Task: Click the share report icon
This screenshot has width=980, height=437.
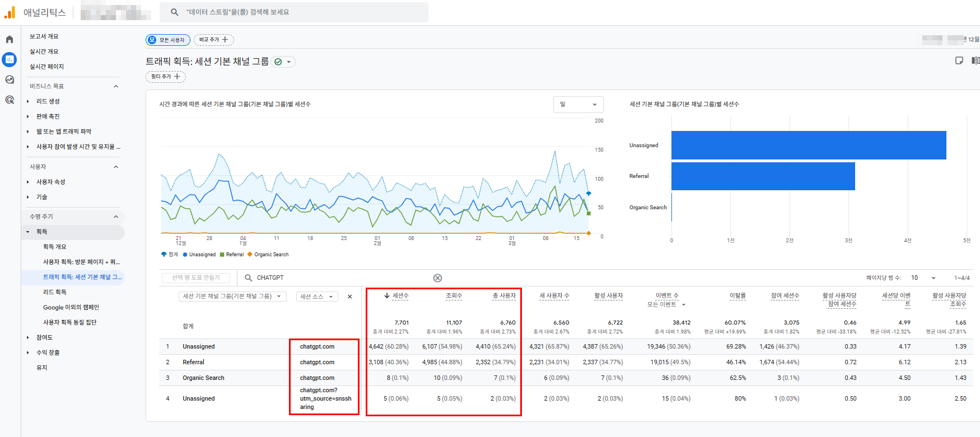Action: (x=959, y=60)
